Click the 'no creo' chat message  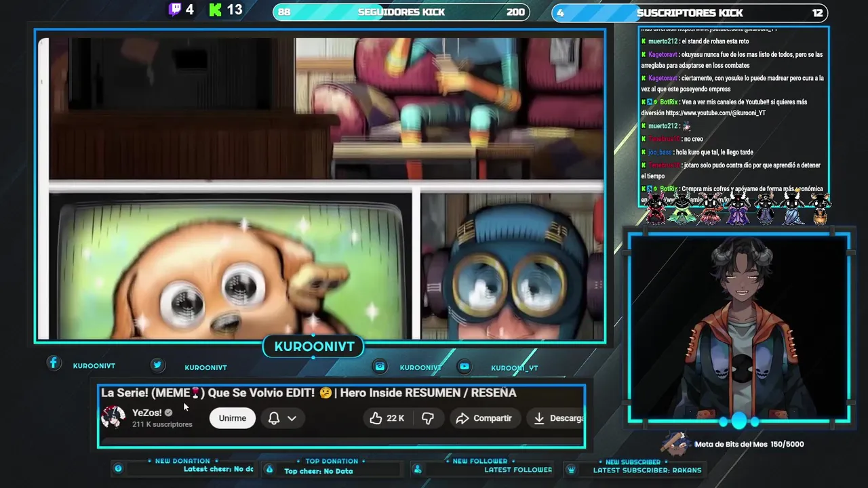(x=693, y=139)
